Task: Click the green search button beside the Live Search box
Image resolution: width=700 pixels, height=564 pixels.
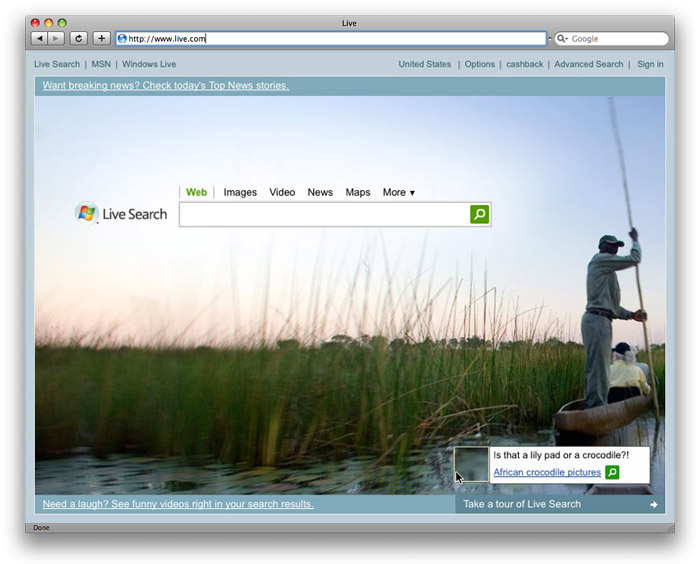Action: pyautogui.click(x=479, y=214)
